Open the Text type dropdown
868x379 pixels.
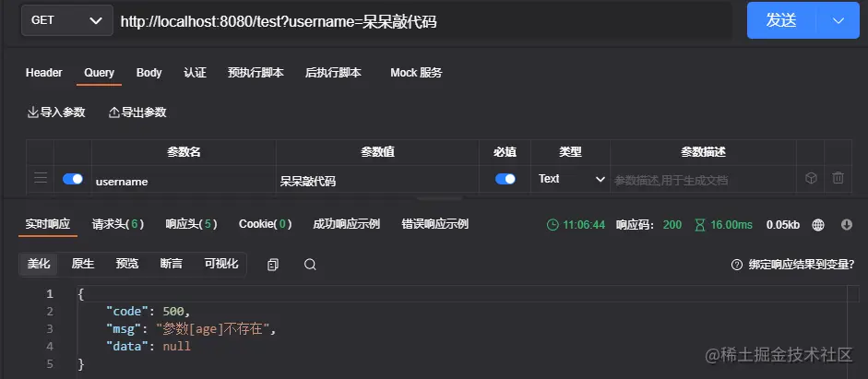(571, 179)
